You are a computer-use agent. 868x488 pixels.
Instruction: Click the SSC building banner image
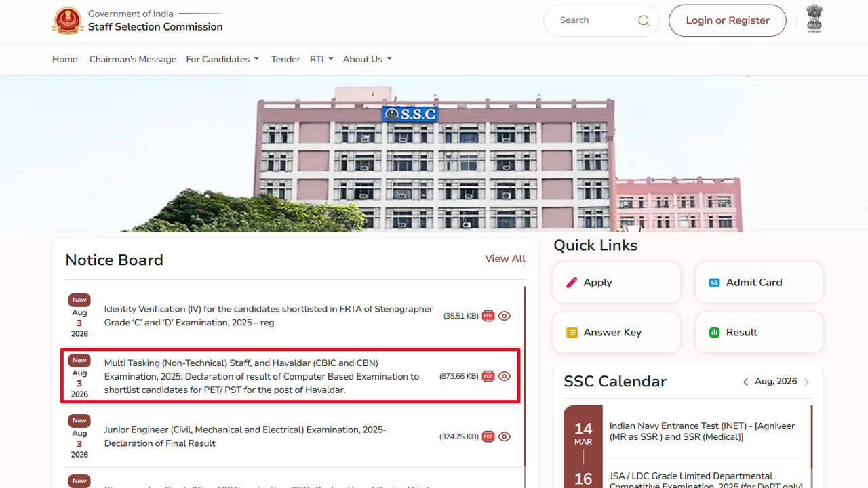coord(434,154)
